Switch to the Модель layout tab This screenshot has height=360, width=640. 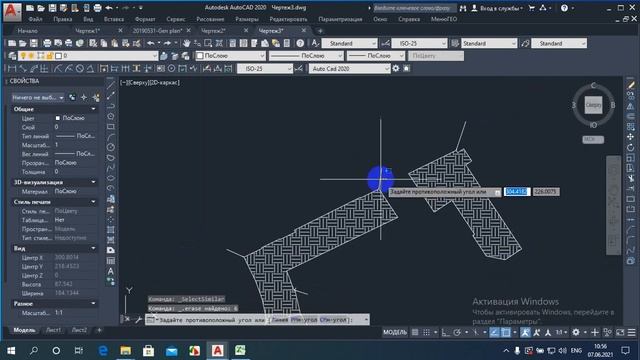pyautogui.click(x=24, y=330)
